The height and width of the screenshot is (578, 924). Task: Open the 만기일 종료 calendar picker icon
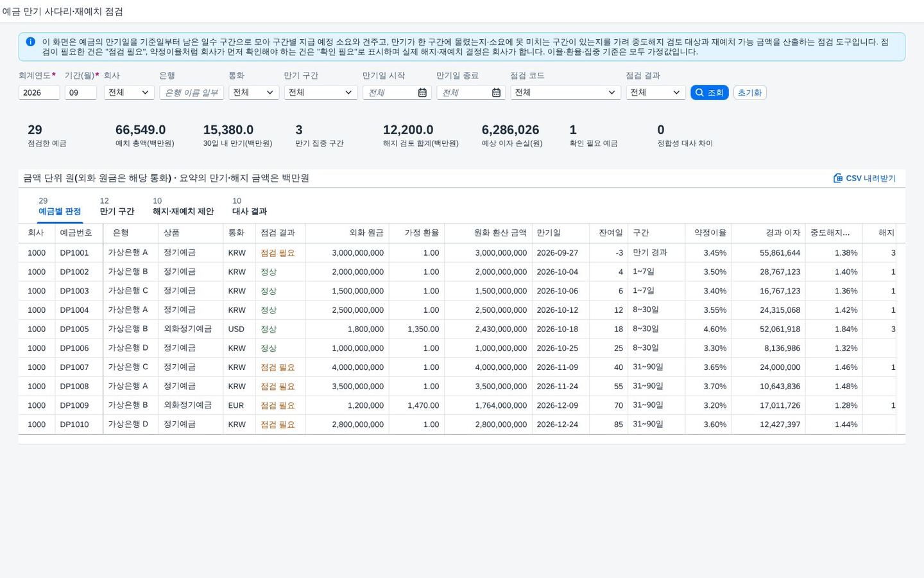[x=496, y=92]
